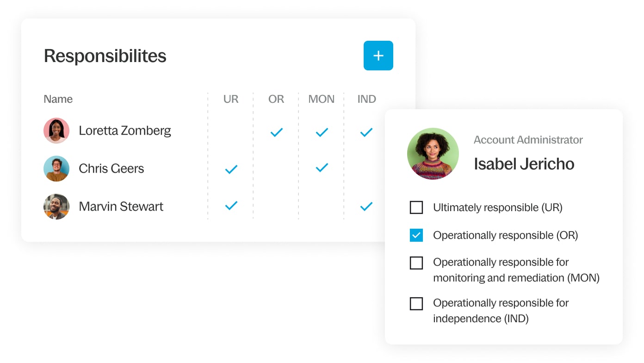The image size is (644, 363).
Task: Click Isabel Jericho's profile picture
Action: point(433,154)
